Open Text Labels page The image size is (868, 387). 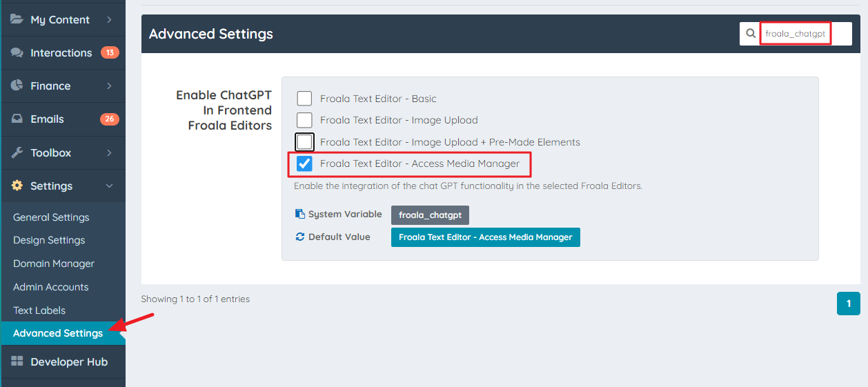pyautogui.click(x=39, y=310)
